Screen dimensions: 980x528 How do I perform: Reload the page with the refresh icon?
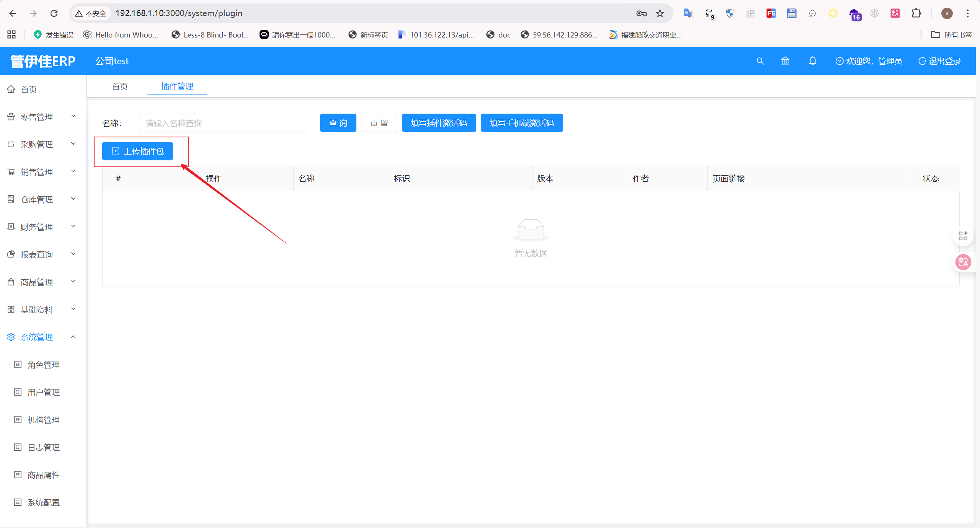pyautogui.click(x=54, y=13)
